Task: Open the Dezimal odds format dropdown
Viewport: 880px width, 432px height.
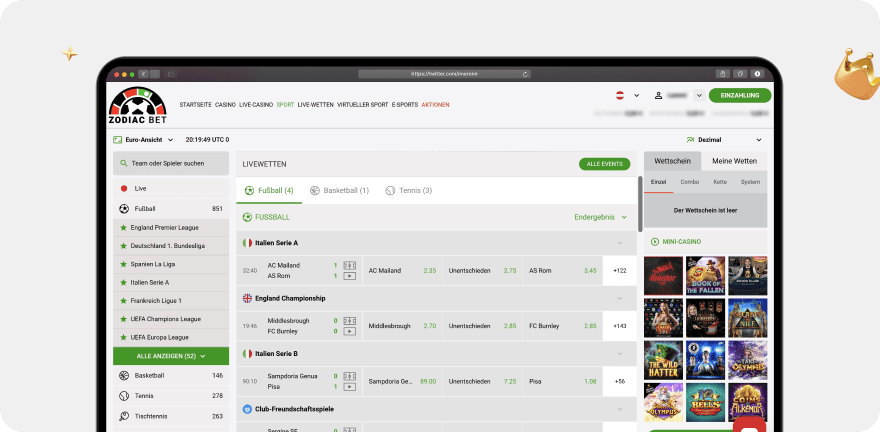Action: click(x=725, y=140)
